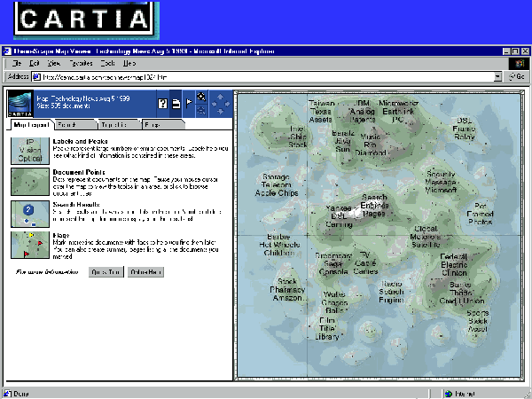The width and height of the screenshot is (532, 399).
Task: Click the page icon in the address bar
Action: 37,77
